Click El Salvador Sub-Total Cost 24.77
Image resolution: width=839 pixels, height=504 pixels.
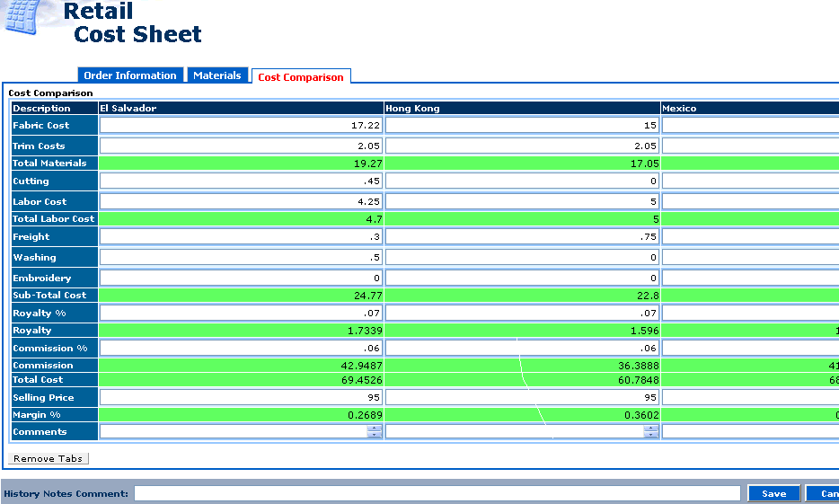367,296
